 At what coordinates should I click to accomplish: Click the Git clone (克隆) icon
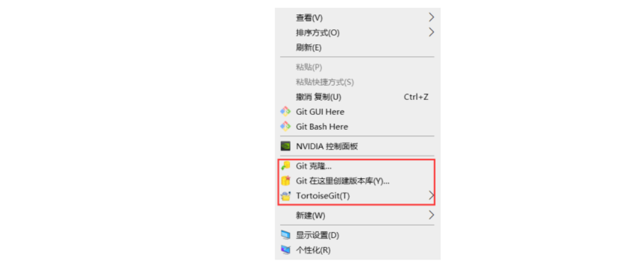coord(285,166)
